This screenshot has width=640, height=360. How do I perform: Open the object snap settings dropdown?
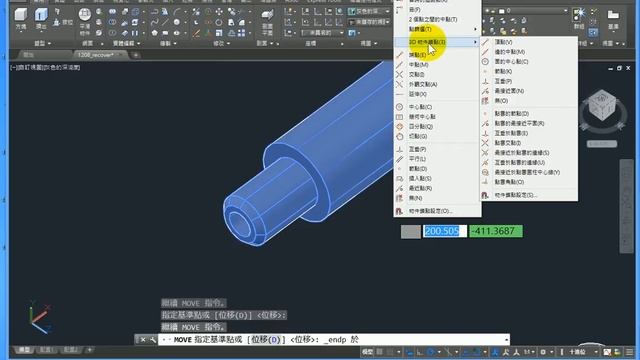coord(485,352)
